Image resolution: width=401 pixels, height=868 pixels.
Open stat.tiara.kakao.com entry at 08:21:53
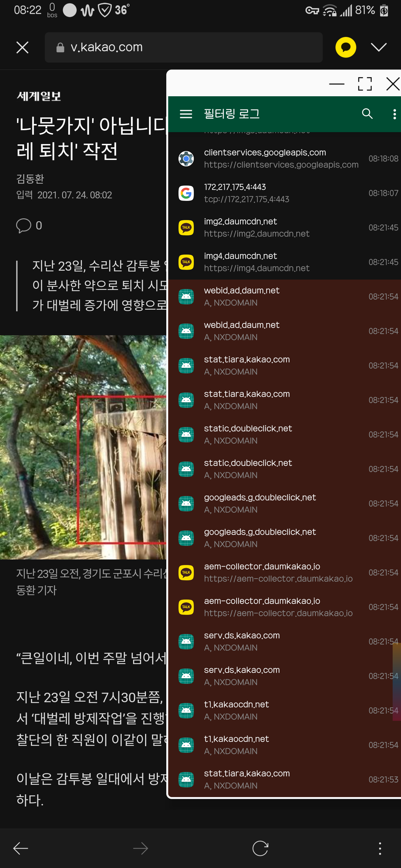coord(284,780)
